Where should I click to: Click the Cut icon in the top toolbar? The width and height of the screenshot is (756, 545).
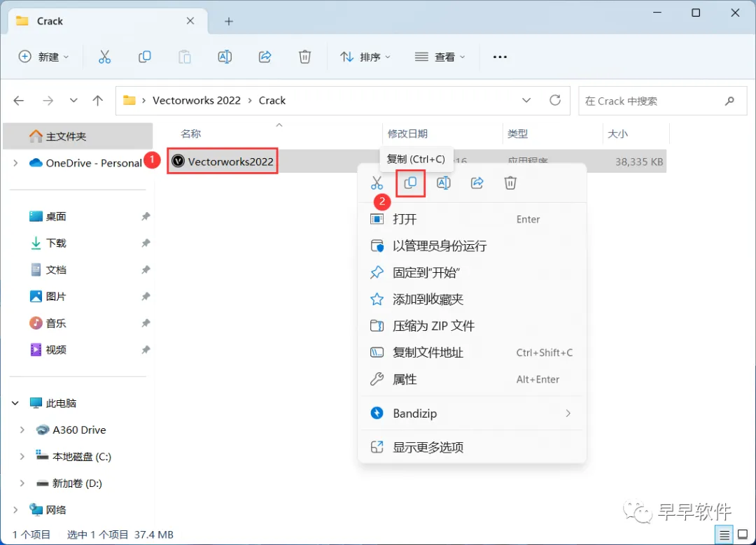[x=104, y=57]
